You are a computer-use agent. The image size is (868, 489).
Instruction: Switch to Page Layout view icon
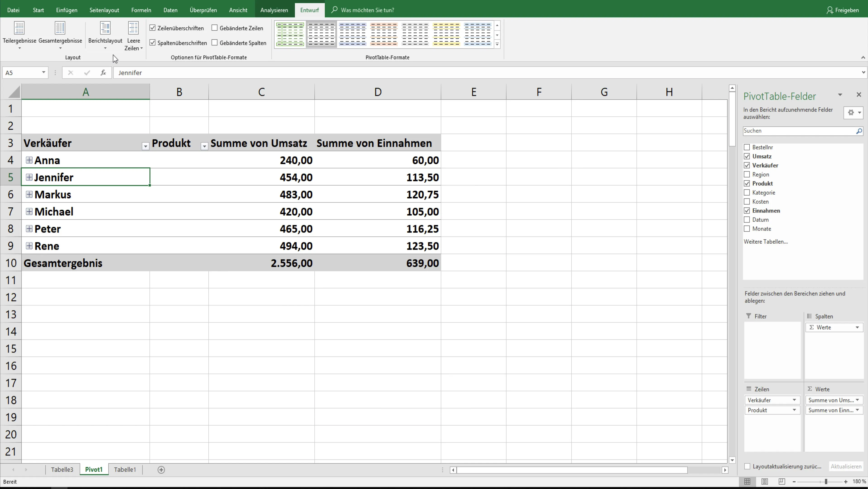pyautogui.click(x=764, y=482)
